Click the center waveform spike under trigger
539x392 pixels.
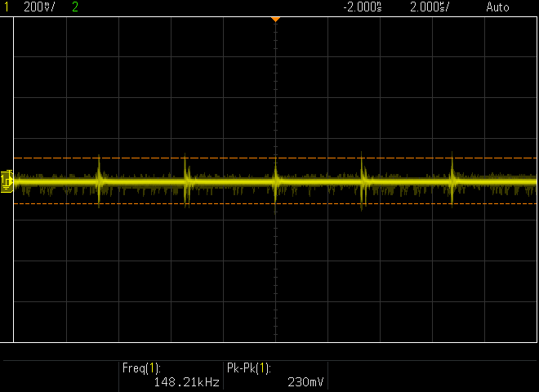276,181
